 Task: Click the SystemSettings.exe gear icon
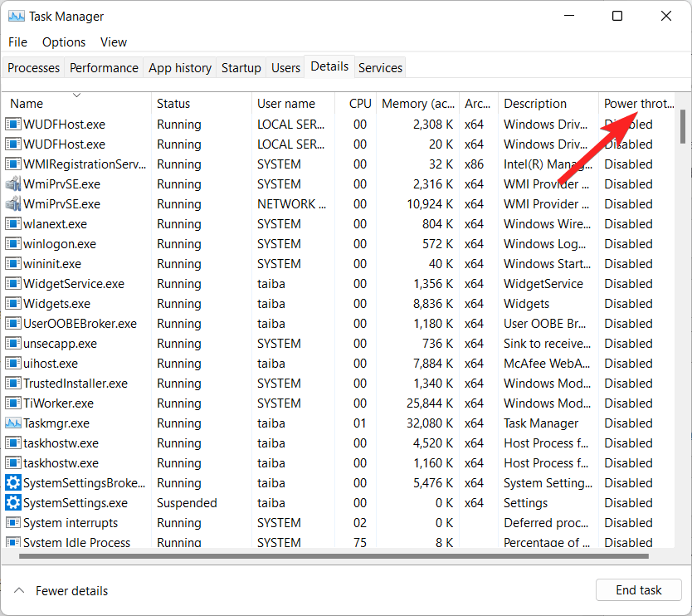click(12, 502)
